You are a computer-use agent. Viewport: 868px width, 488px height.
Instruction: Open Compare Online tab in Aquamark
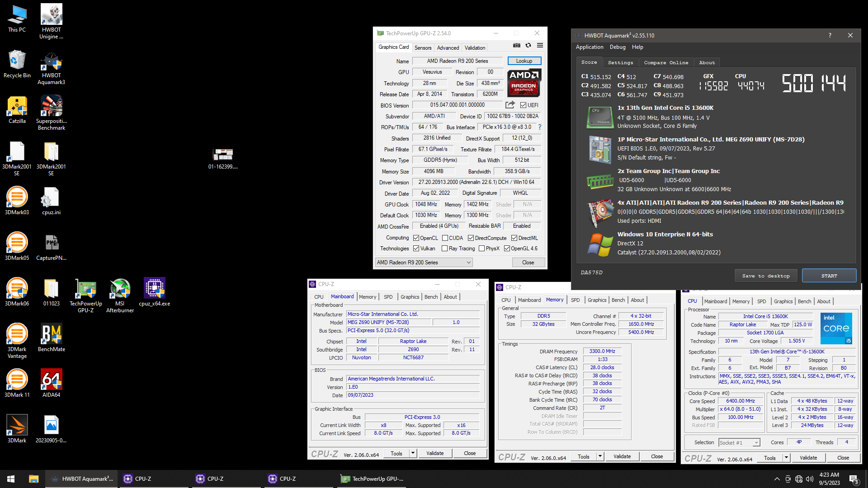[666, 62]
